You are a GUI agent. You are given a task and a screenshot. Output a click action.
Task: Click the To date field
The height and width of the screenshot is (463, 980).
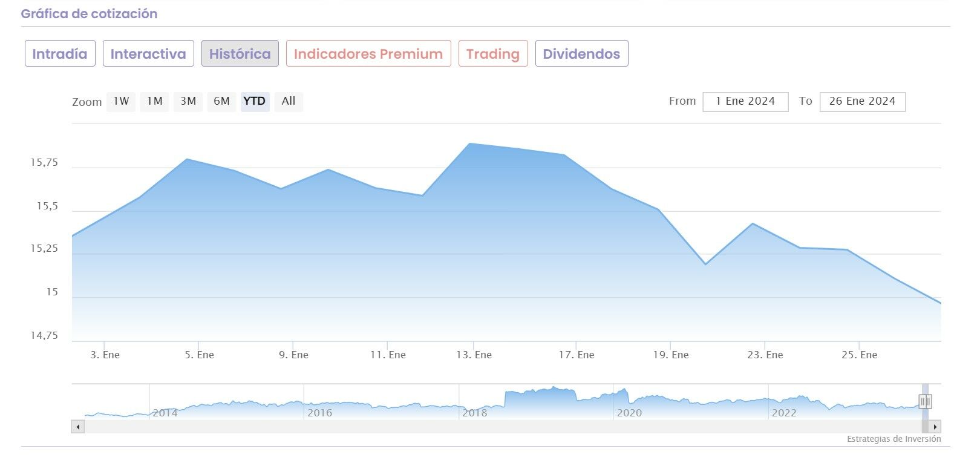(862, 102)
